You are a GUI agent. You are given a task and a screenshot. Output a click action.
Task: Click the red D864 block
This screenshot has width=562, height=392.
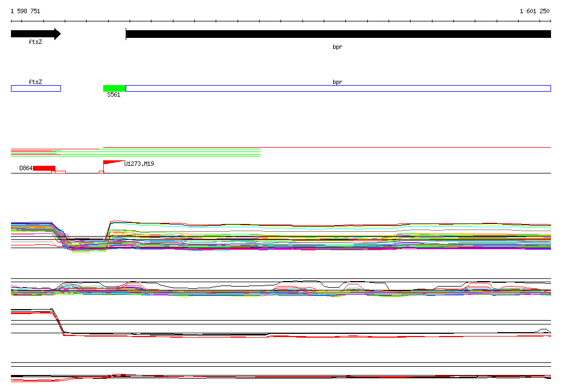pyautogui.click(x=44, y=168)
